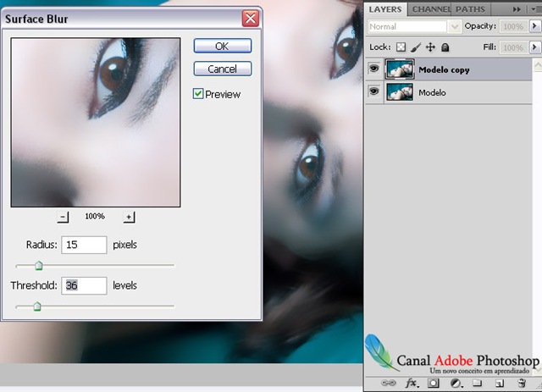The width and height of the screenshot is (542, 392).
Task: Click the 100% preview zoom value
Action: tap(95, 217)
